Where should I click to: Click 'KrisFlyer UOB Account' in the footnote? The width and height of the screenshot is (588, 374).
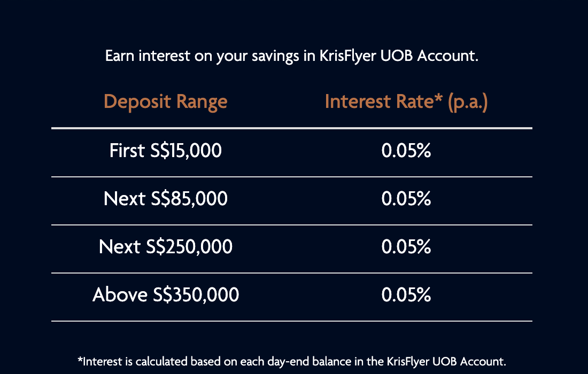tap(446, 362)
